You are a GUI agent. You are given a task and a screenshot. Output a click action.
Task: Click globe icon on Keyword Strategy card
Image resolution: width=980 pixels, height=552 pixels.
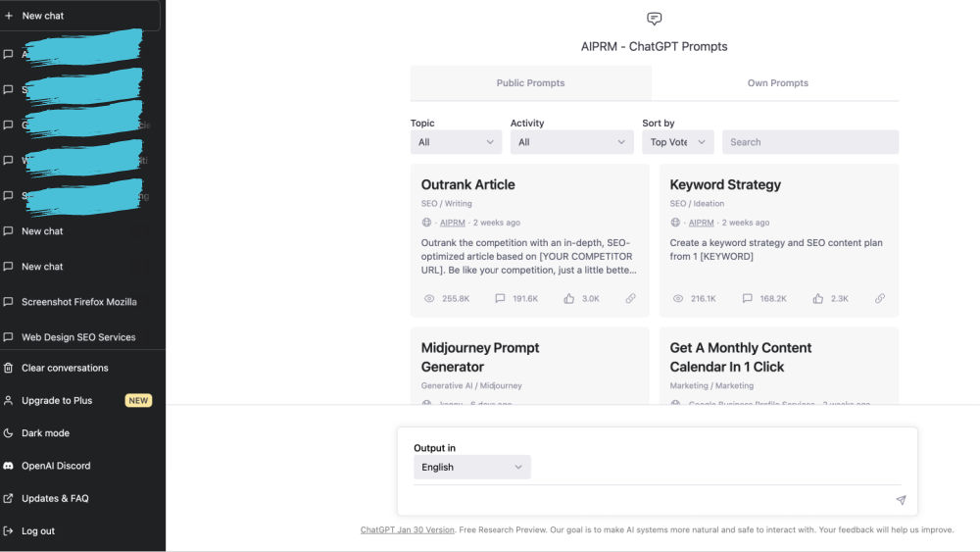click(675, 223)
